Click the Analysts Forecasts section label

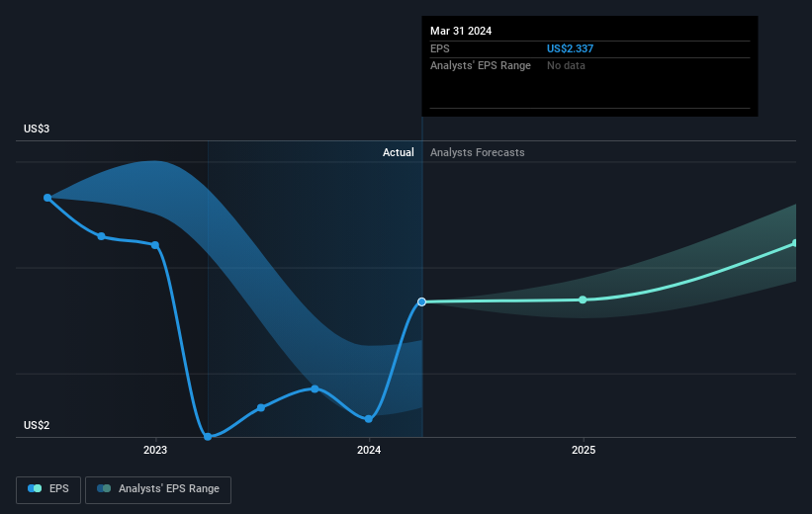478,152
